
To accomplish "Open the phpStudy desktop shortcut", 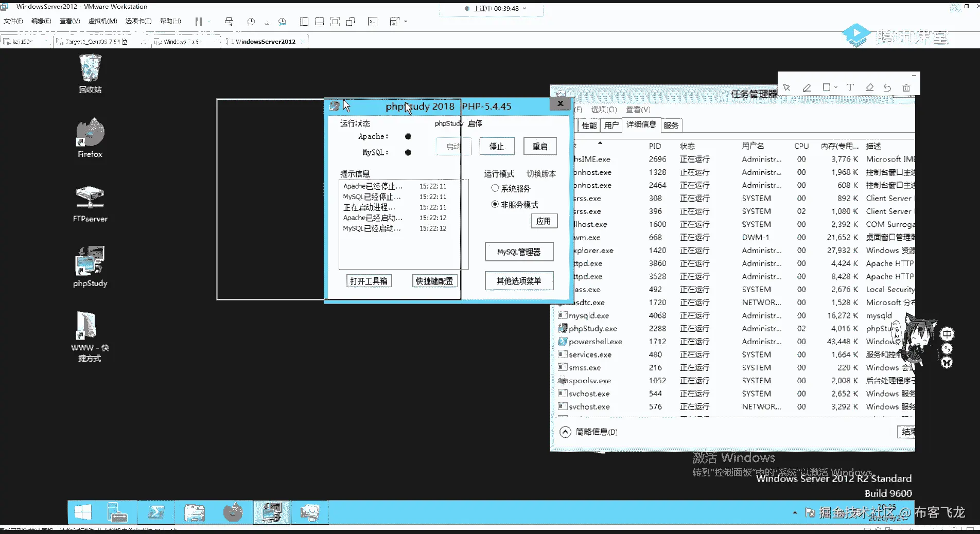I will tap(90, 266).
